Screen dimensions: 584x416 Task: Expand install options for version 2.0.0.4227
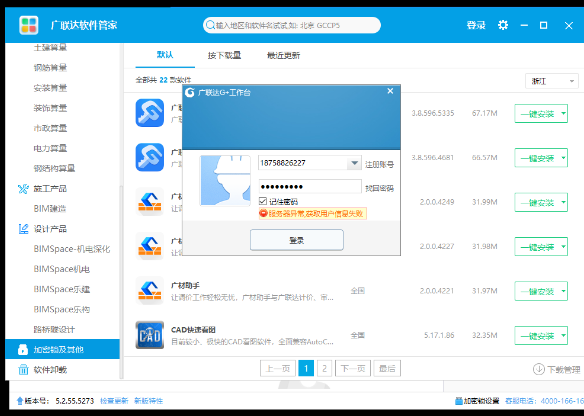(x=564, y=247)
